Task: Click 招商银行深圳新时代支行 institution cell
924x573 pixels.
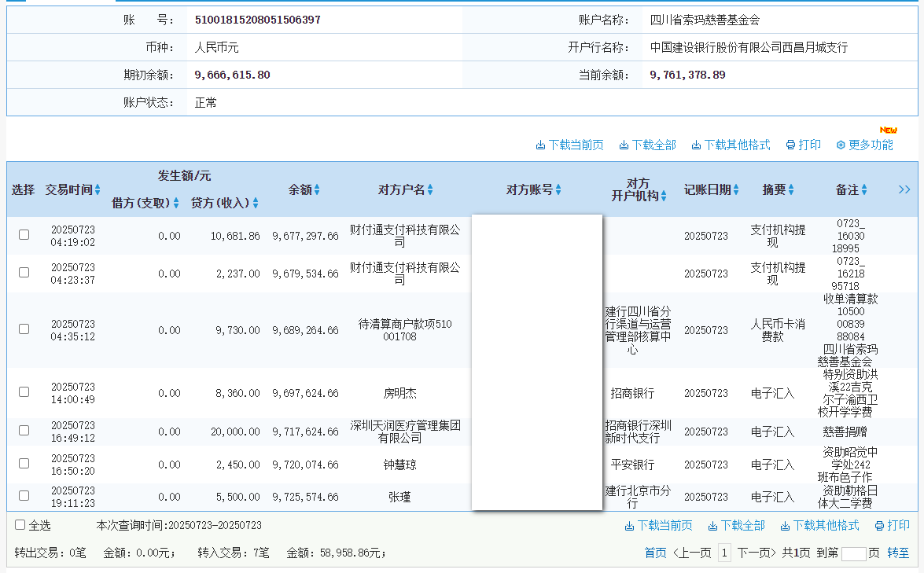Action: point(639,432)
